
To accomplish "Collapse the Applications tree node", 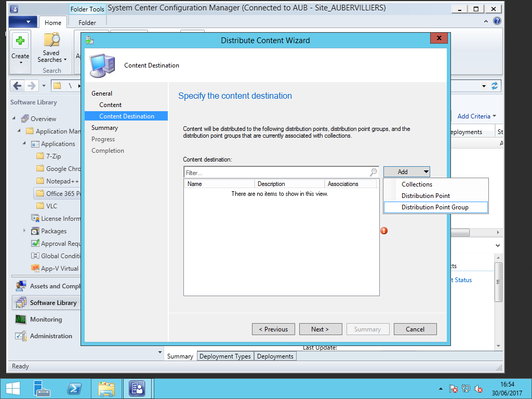I will tap(24, 143).
